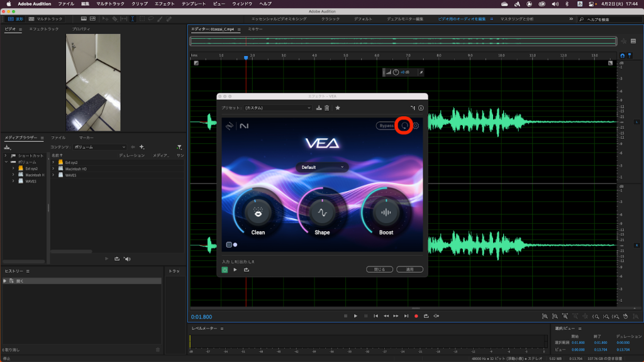Screen dimensions: 644x362
Task: Start recording with the red record button
Action: pos(416,316)
